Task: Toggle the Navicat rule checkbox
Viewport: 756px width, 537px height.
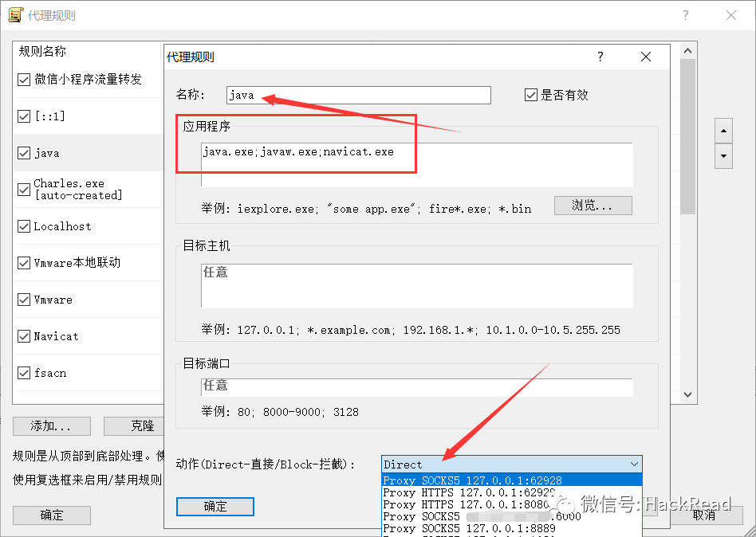Action: [24, 336]
